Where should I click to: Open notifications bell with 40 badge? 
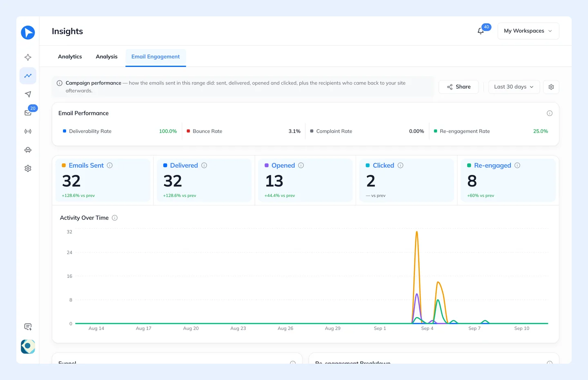tap(481, 31)
